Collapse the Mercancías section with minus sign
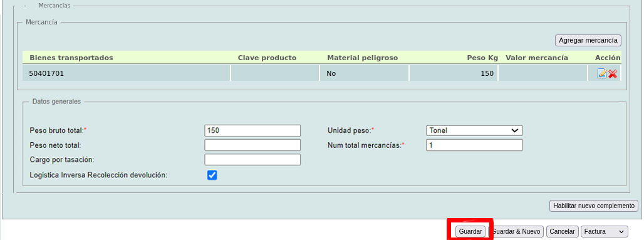Viewport: 644px width, 240px height. point(26,6)
